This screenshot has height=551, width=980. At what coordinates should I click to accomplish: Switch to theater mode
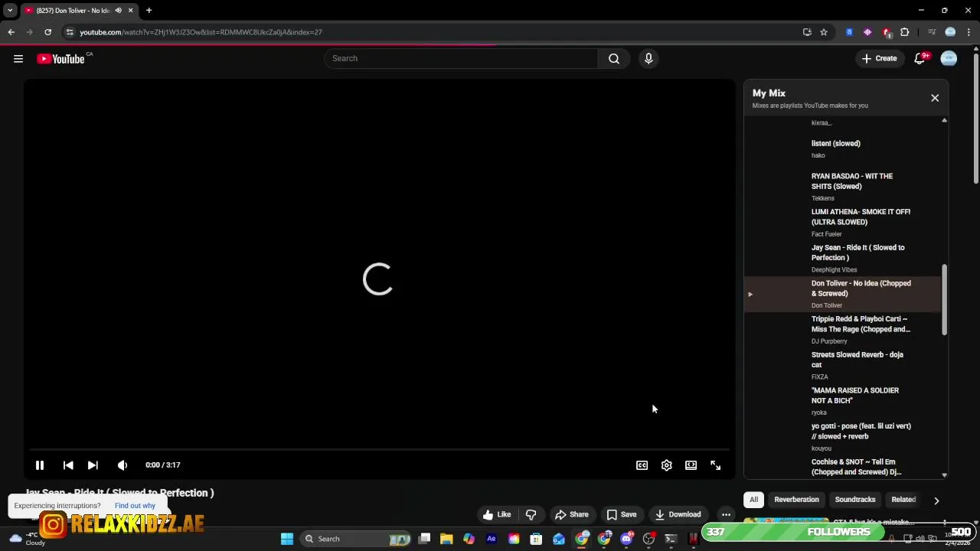[x=691, y=465]
